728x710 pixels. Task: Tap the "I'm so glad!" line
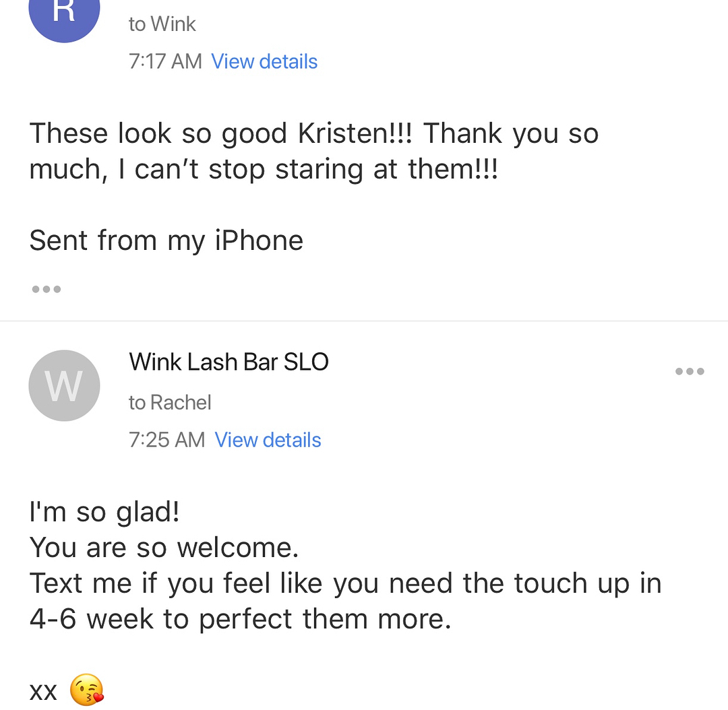point(104,513)
